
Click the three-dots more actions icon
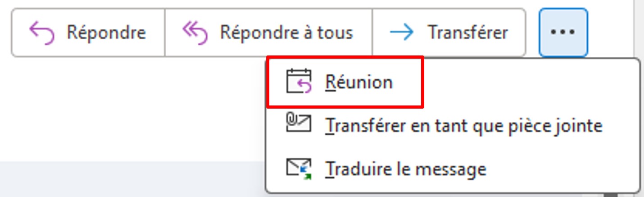point(563,32)
